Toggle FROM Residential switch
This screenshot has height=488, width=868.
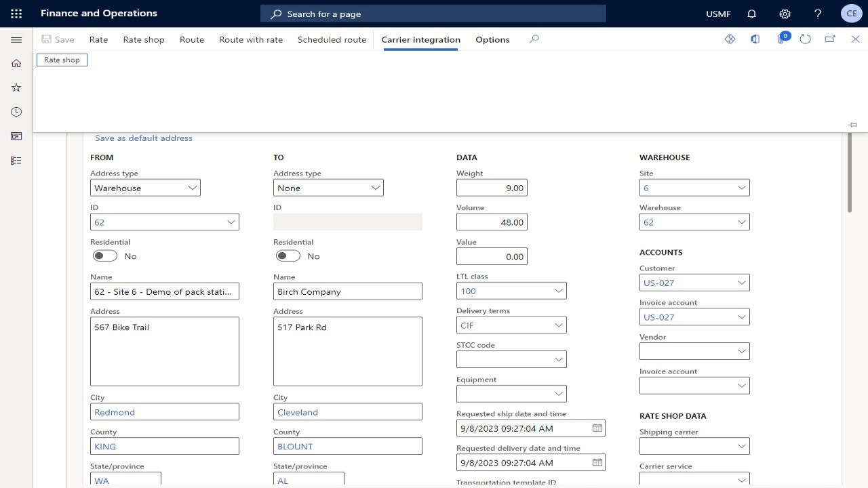click(105, 256)
